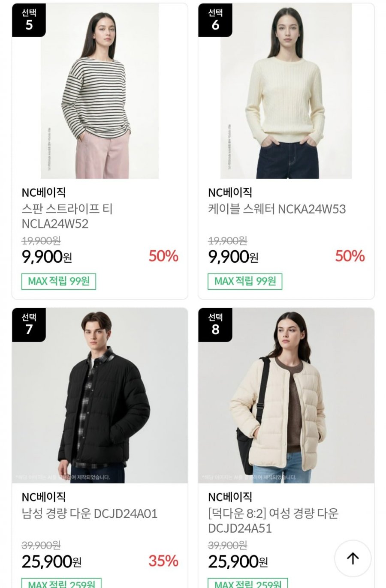Image resolution: width=386 pixels, height=588 pixels.
Task: Select the 선택 8 badge
Action: (x=215, y=325)
